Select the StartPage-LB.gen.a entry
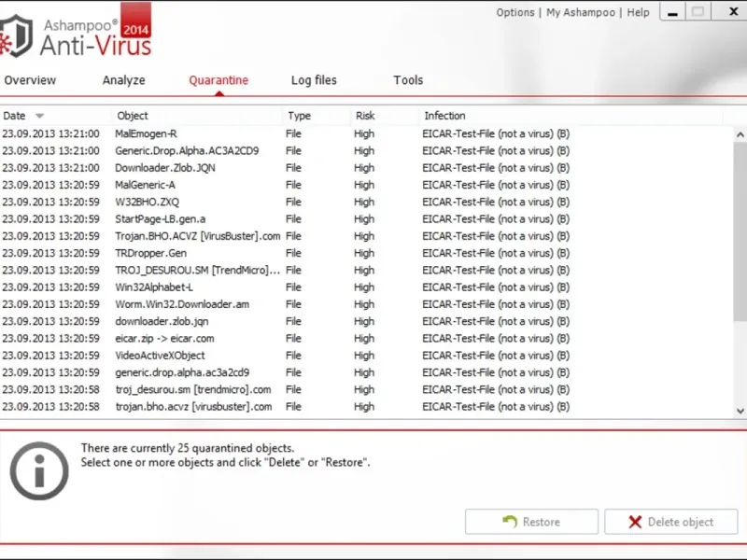This screenshot has height=560, width=747. tap(367, 219)
